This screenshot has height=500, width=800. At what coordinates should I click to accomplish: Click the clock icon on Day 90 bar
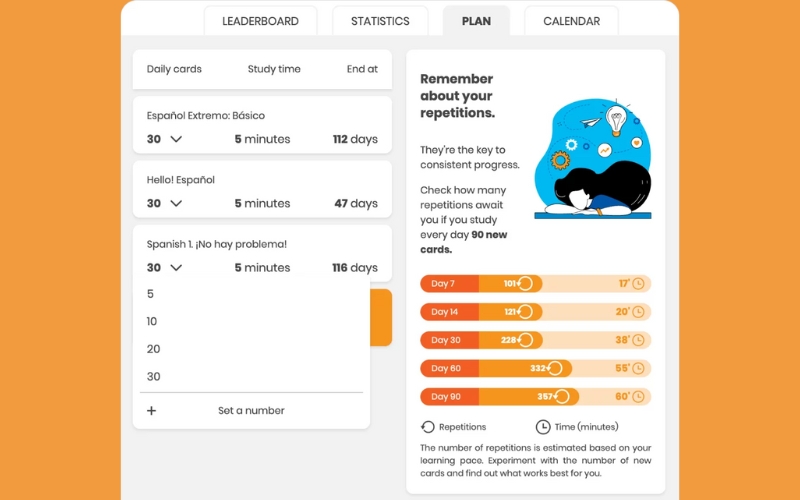point(637,396)
